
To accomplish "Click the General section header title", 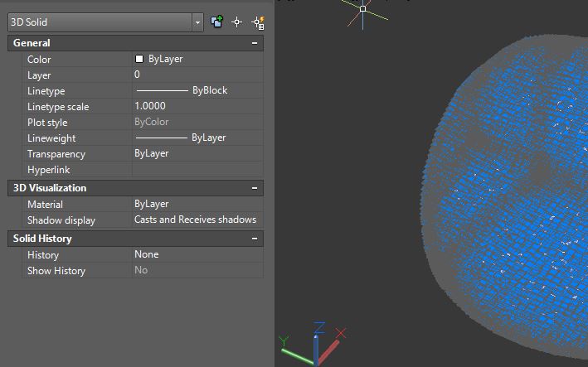I will (32, 43).
